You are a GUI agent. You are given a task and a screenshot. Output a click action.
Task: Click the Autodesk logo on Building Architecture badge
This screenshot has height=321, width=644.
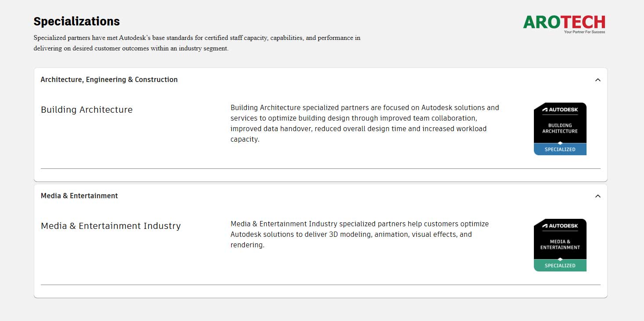tap(560, 110)
